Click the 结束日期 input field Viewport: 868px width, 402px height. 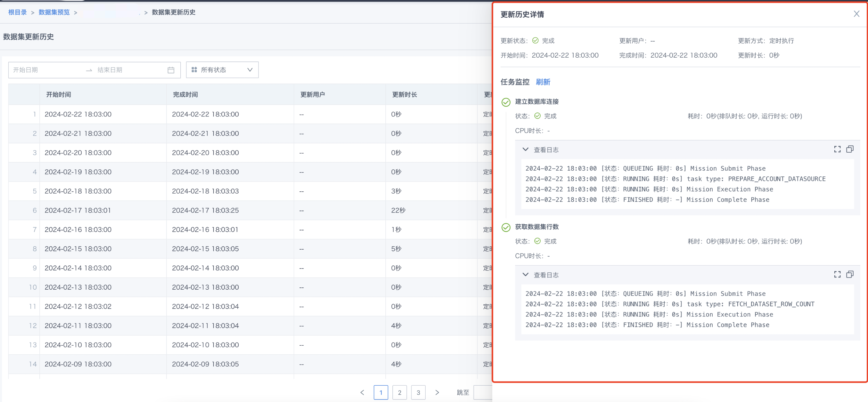point(130,70)
